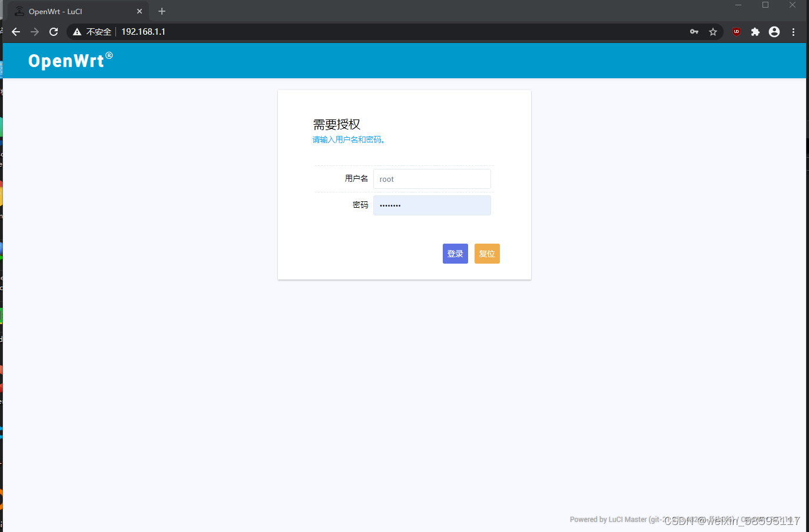Screen dimensions: 809x532
Task: Reload the page with the refresh icon
Action: (x=54, y=32)
